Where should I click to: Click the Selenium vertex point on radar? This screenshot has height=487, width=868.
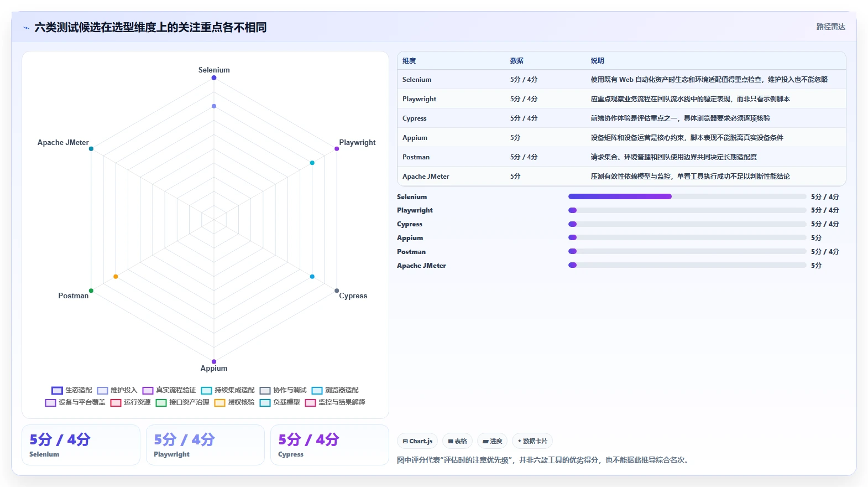point(214,77)
